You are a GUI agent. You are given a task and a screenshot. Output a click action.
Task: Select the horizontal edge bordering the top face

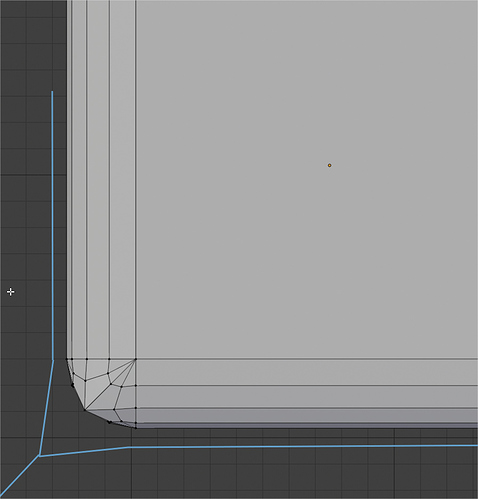click(307, 359)
